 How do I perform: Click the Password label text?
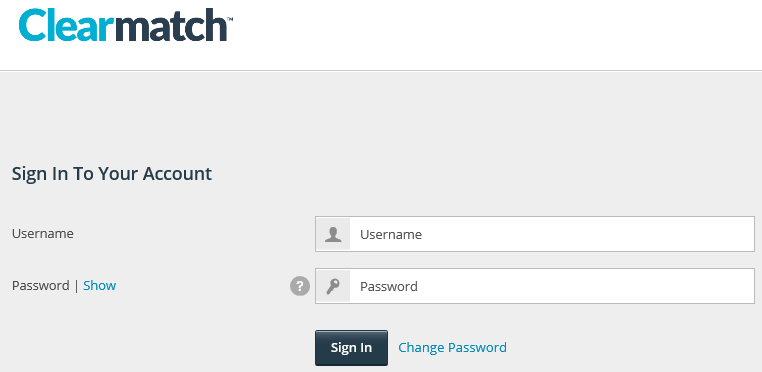point(41,285)
